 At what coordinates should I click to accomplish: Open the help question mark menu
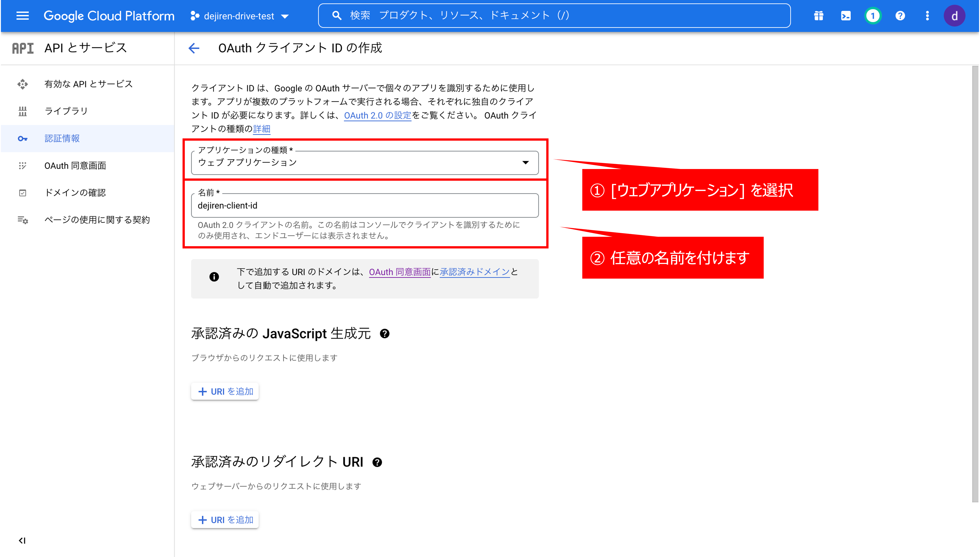900,16
